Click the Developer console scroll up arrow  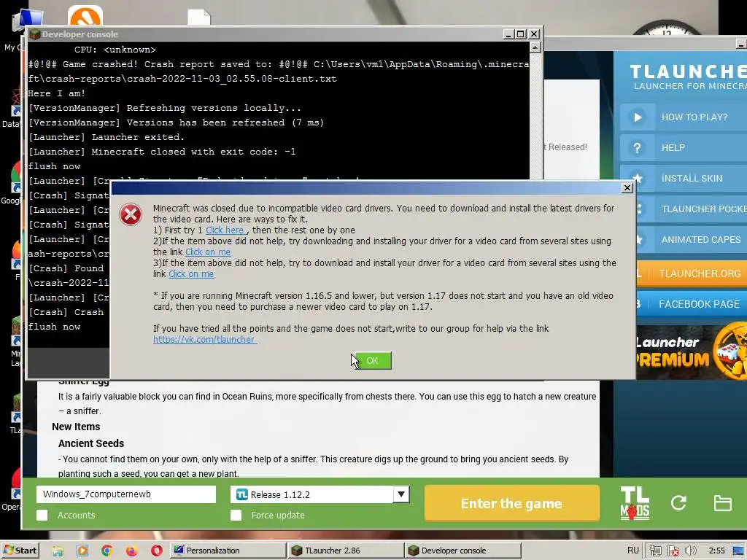point(535,47)
